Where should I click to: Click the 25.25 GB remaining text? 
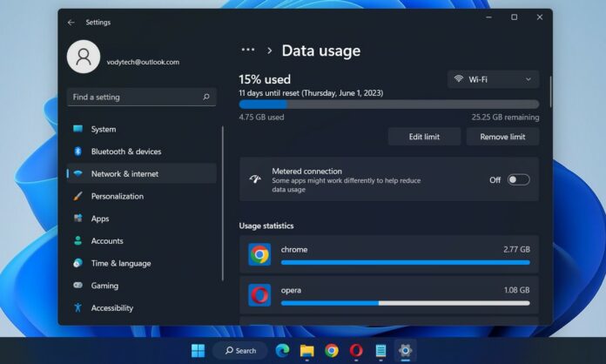(x=505, y=117)
